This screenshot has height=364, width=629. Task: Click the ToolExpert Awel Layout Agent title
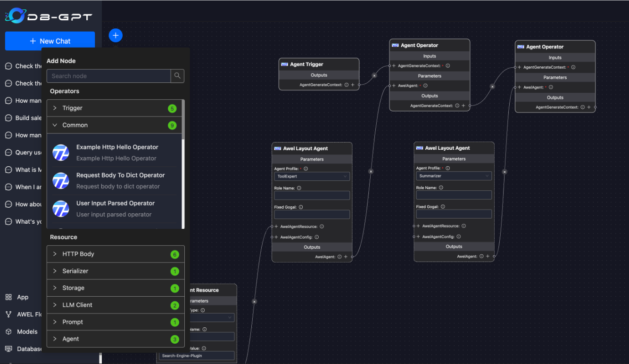click(x=306, y=148)
